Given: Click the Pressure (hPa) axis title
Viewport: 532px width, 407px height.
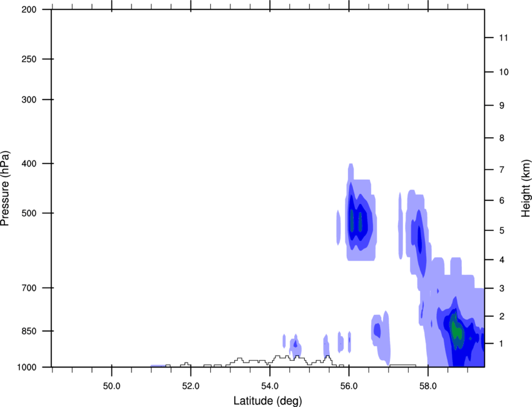Looking at the screenshot, I should (5, 188).
